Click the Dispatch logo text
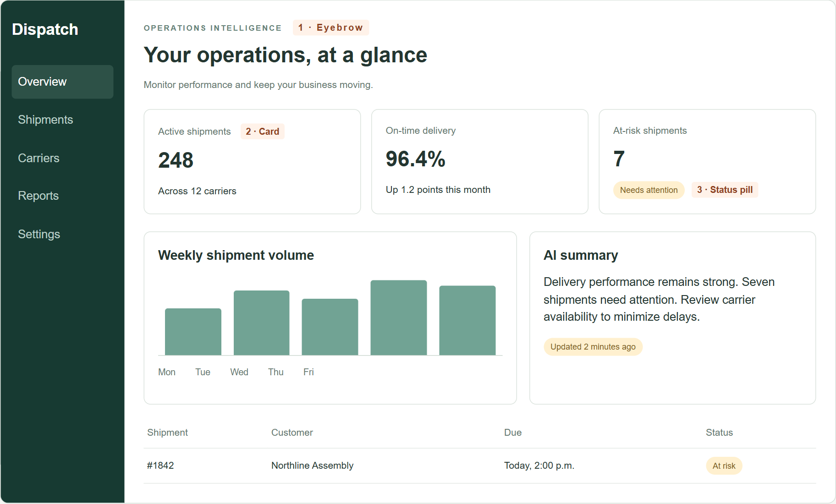The image size is (836, 504). point(45,29)
